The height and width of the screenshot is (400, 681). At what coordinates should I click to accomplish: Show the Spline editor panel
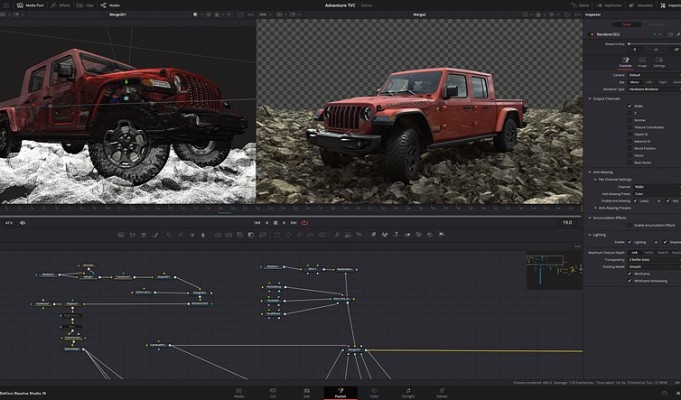click(x=580, y=5)
